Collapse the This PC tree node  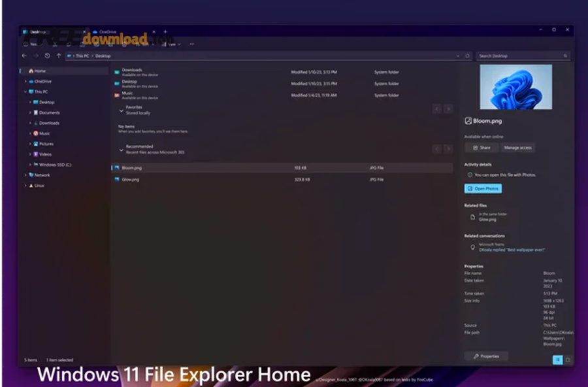pyautogui.click(x=25, y=92)
